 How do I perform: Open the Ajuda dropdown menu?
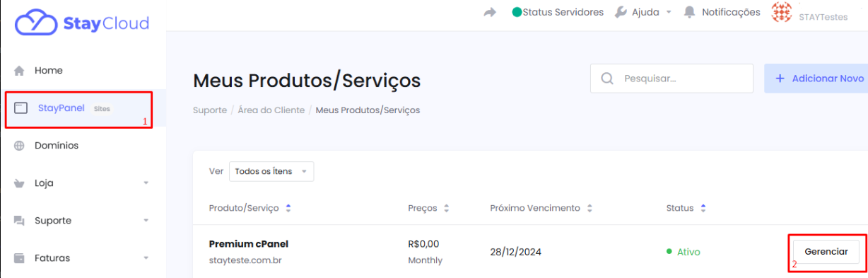click(643, 12)
